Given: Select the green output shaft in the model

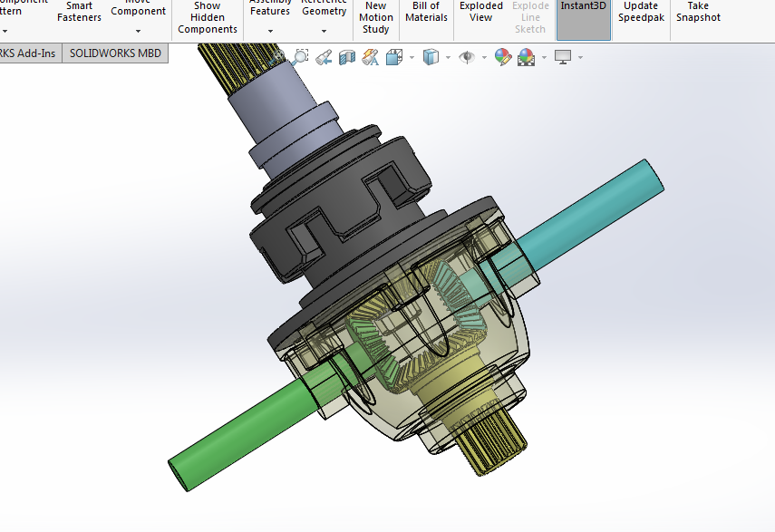Looking at the screenshot, I should pyautogui.click(x=245, y=435).
